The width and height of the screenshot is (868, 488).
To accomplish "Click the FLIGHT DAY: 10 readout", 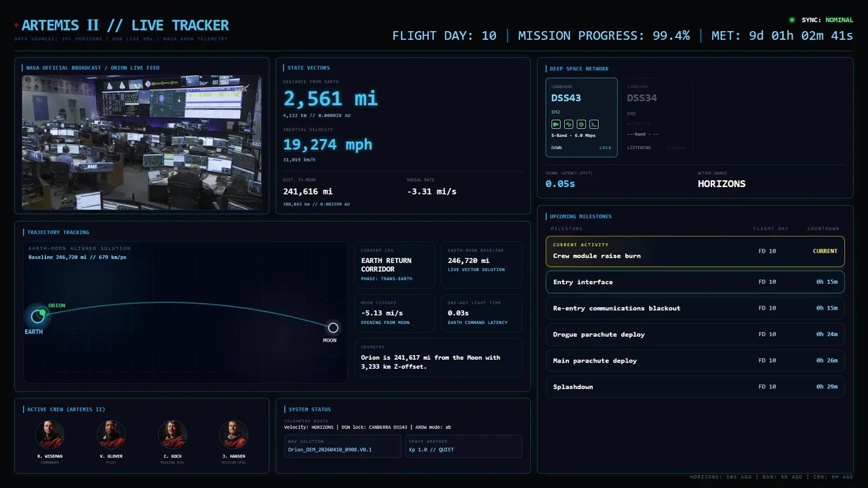I will [x=444, y=35].
